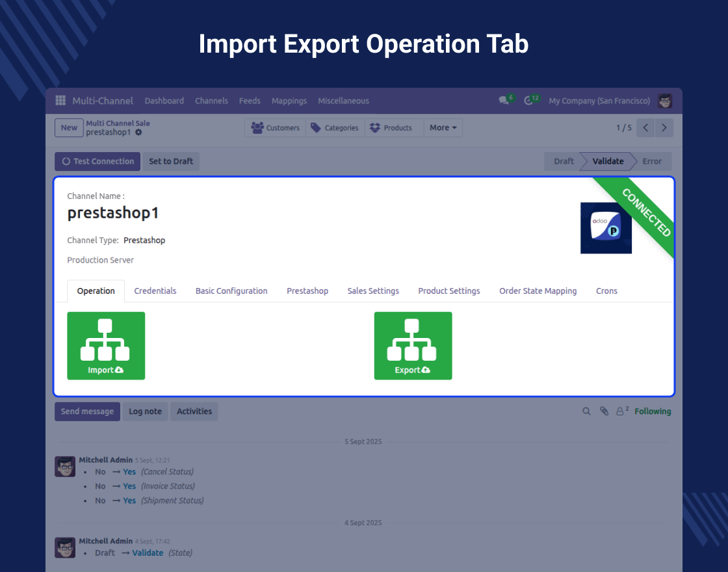Switch to the Product Settings tab
Viewport: 728px width, 572px height.
(x=449, y=291)
